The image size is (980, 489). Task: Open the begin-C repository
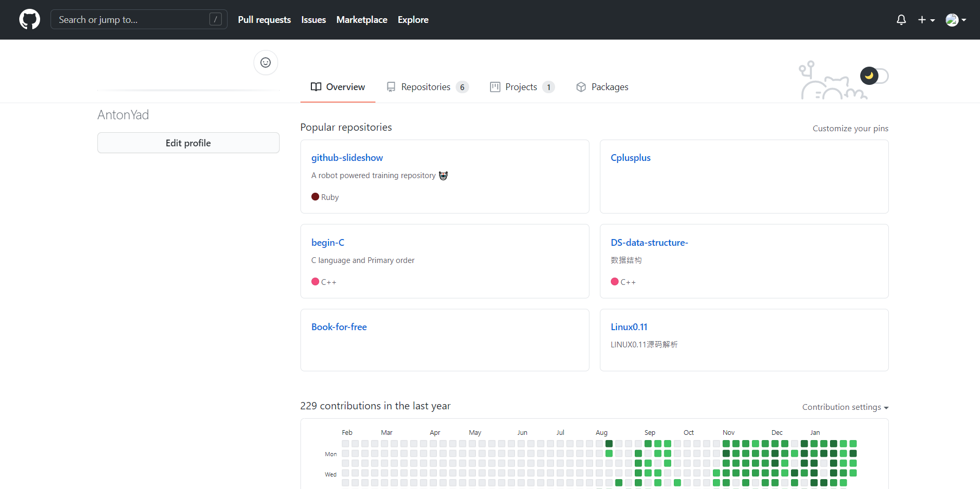pos(328,243)
